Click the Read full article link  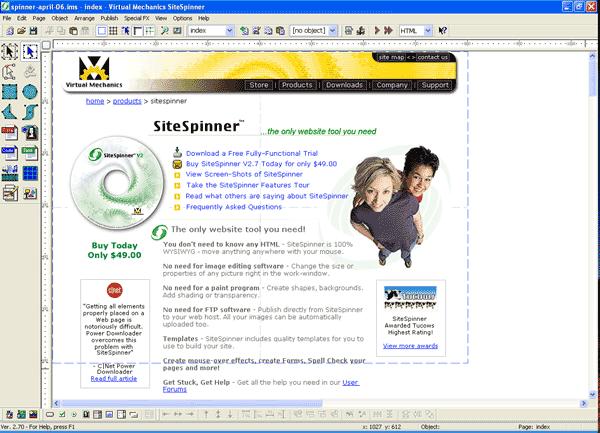[114, 379]
